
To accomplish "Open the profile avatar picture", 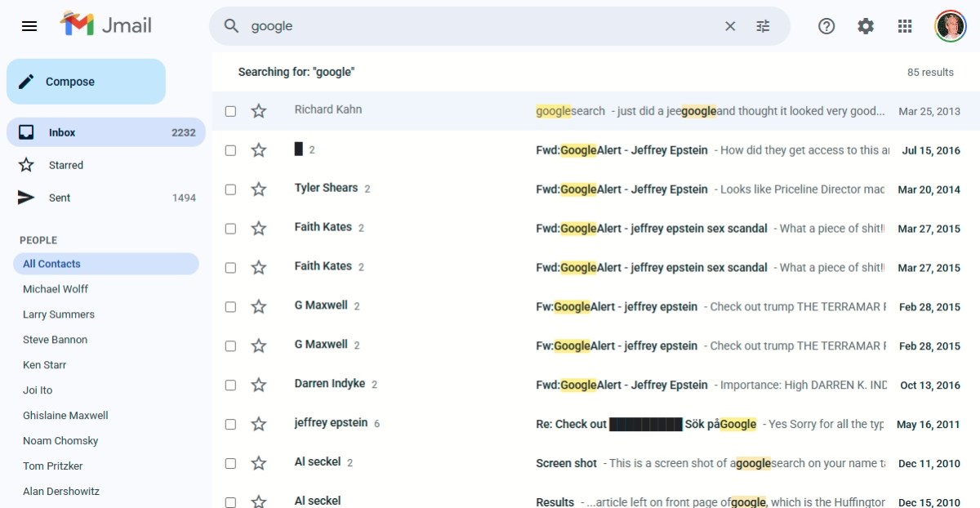I will click(x=950, y=25).
